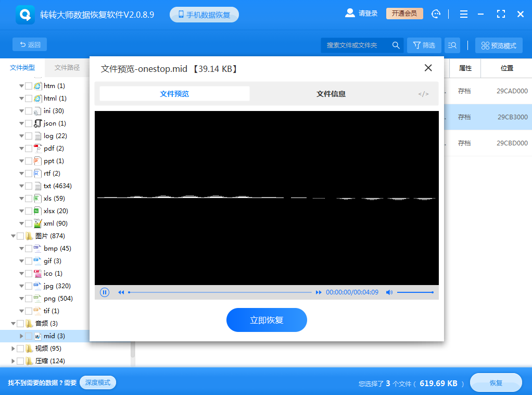532x395 pixels.
Task: Click the code view </> icon in preview dialog
Action: point(423,94)
